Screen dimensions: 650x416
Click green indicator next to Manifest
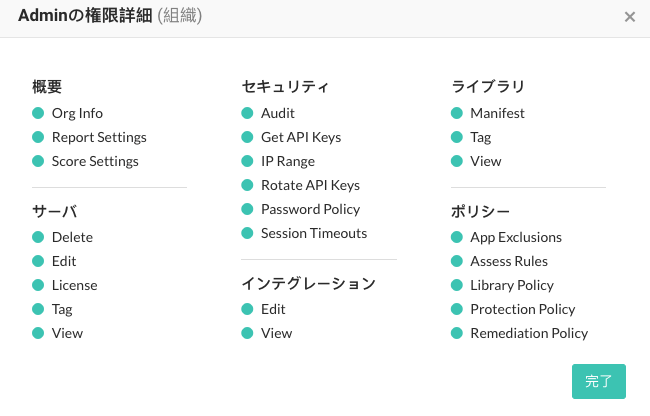[456, 113]
